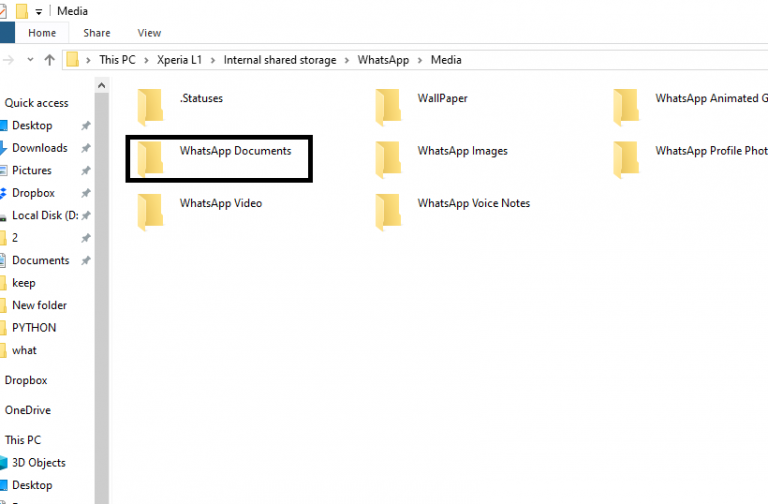768x504 pixels.
Task: Click the up-one-level arrow icon
Action: click(x=49, y=60)
